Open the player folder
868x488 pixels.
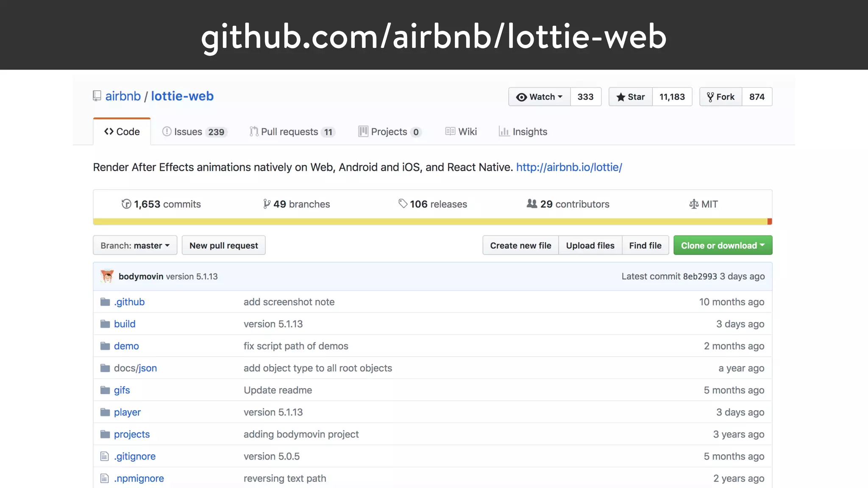(127, 412)
